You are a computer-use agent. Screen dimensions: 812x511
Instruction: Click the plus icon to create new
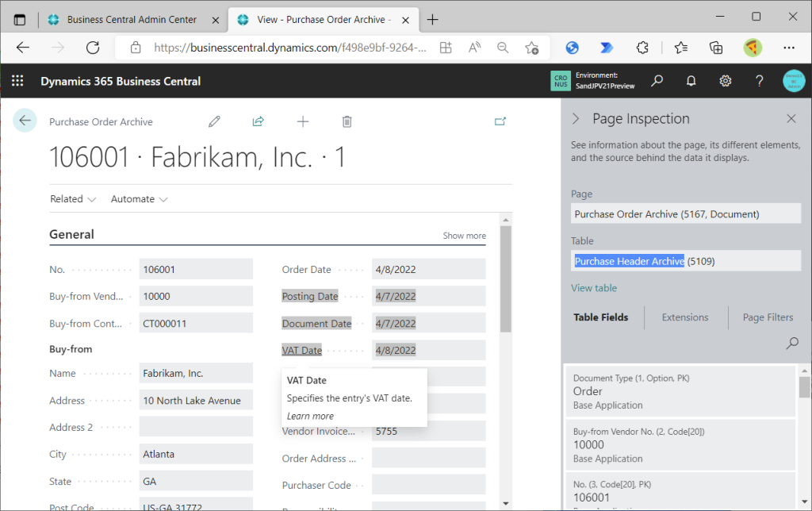click(x=302, y=121)
